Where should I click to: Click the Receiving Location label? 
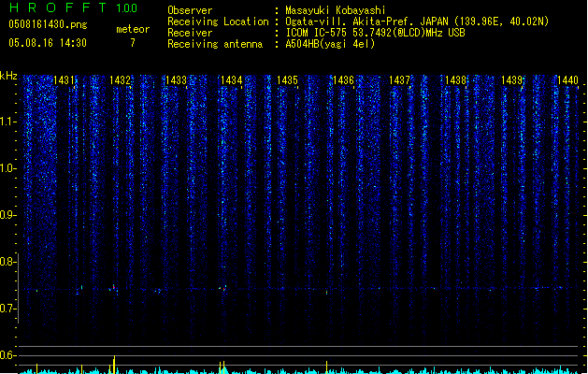(218, 22)
